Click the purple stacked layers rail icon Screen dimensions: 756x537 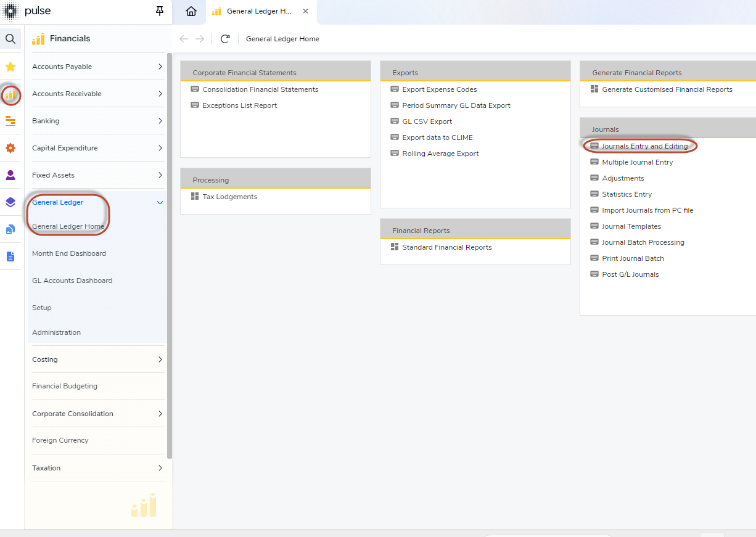pyautogui.click(x=10, y=202)
